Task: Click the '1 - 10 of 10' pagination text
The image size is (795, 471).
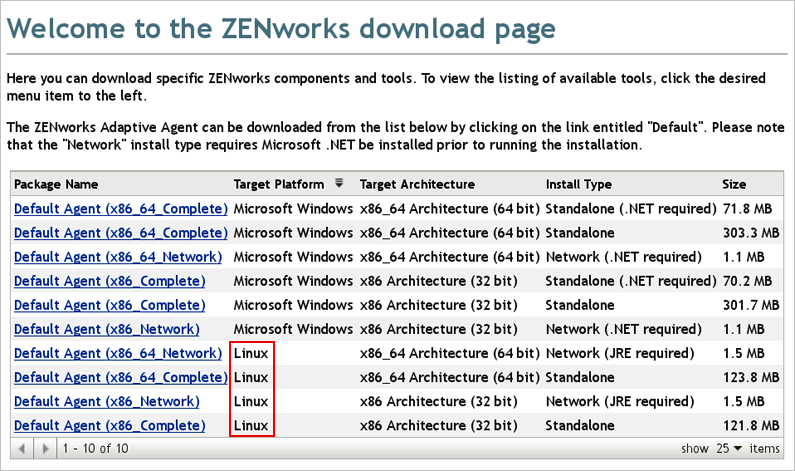Action: (x=95, y=449)
